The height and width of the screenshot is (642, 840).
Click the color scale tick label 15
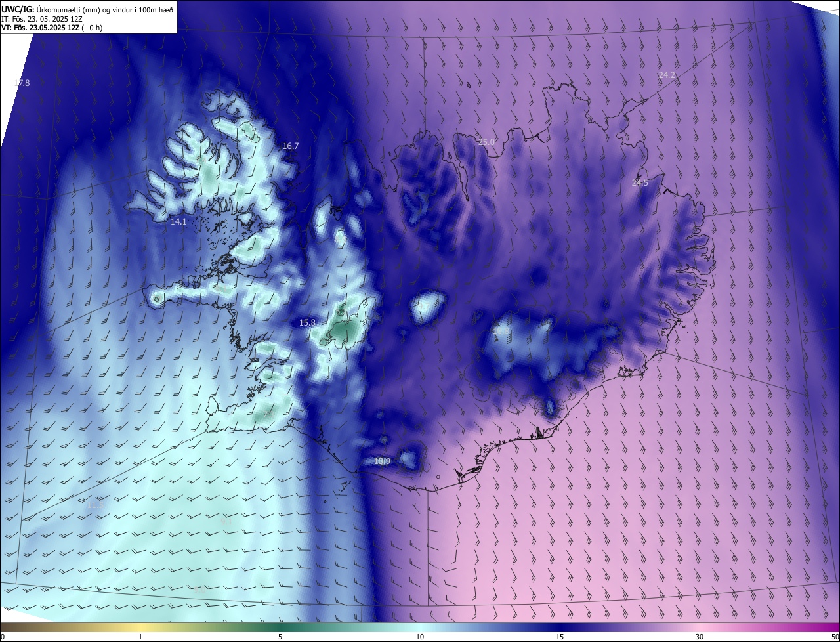pos(560,637)
